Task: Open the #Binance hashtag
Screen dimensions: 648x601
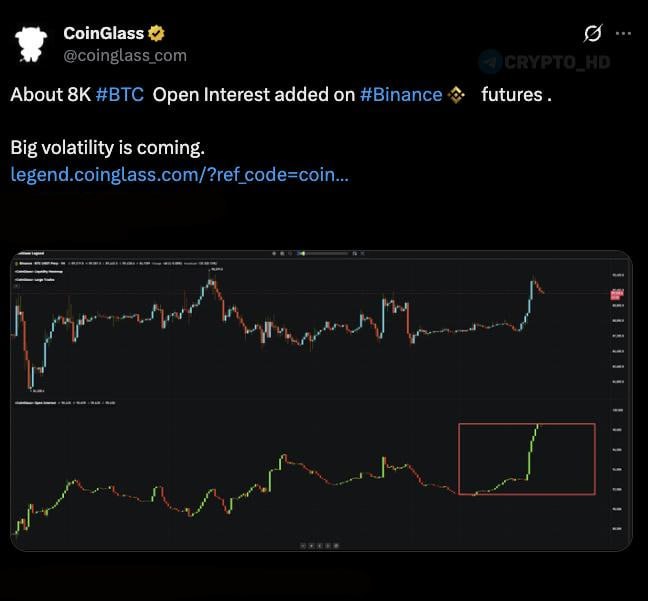Action: coord(400,94)
